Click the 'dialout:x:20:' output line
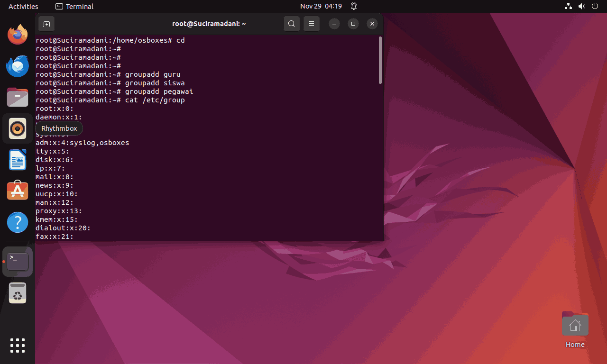Image resolution: width=607 pixels, height=364 pixels. (x=63, y=228)
